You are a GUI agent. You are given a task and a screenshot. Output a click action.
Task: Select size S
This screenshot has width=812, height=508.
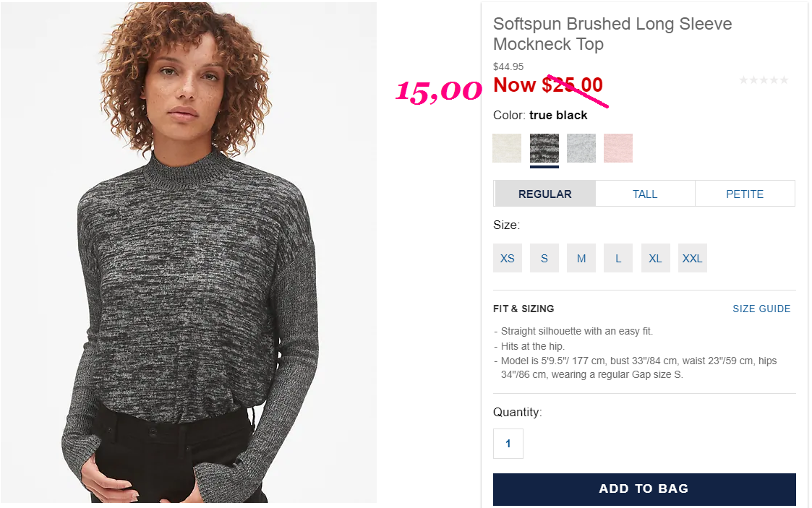[x=544, y=258]
